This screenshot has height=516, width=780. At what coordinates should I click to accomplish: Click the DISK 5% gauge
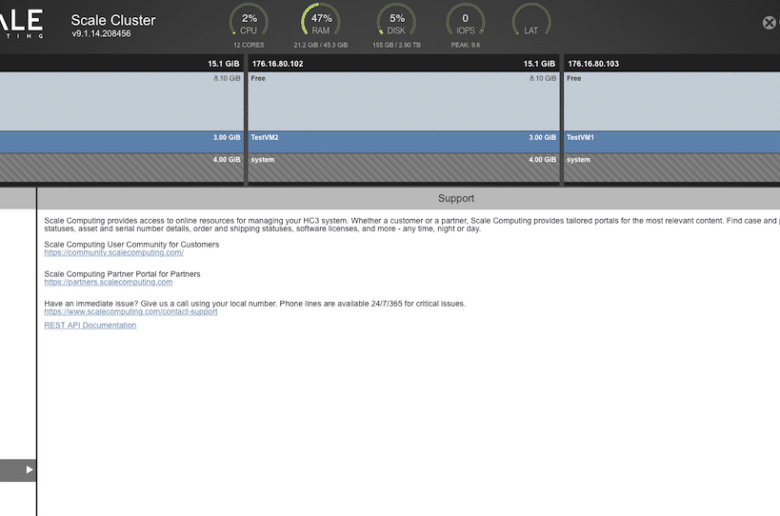[396, 21]
